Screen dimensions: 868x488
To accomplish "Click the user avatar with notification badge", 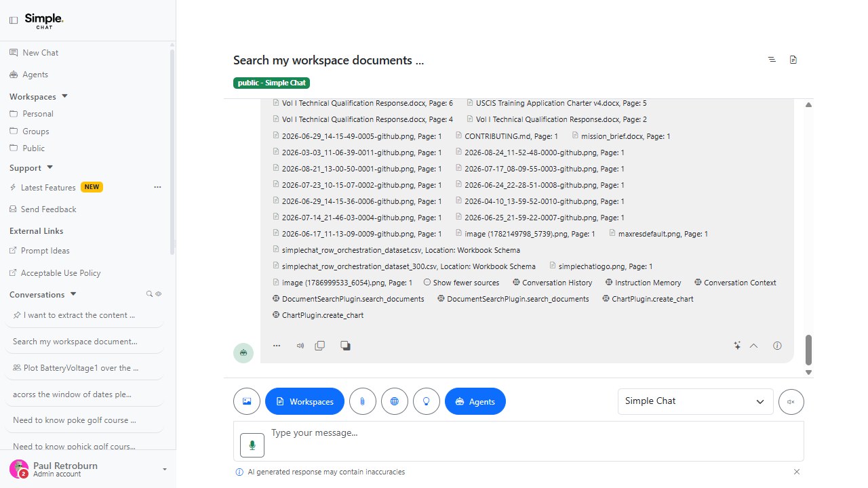I will pyautogui.click(x=19, y=469).
